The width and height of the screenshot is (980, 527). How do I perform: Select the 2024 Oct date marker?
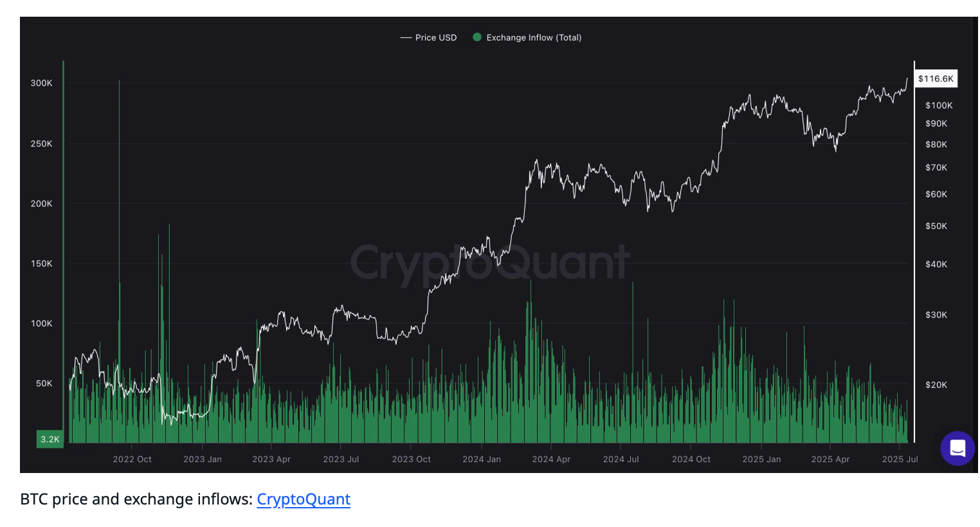[x=691, y=459]
